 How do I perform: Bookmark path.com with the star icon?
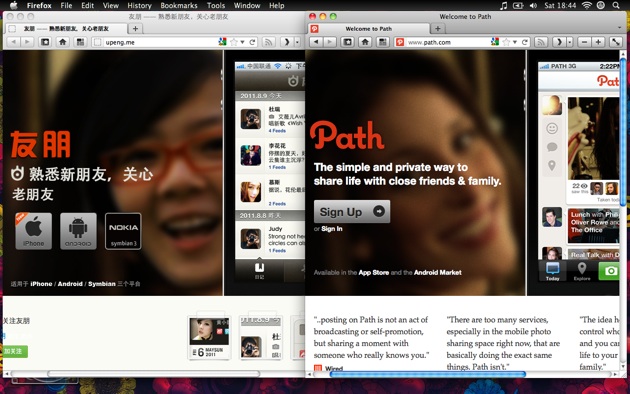(x=506, y=42)
